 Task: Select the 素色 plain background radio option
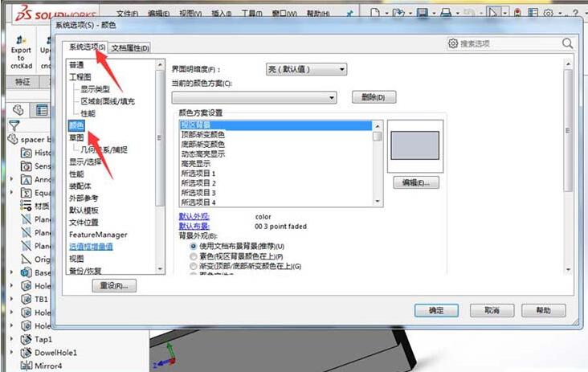[193, 256]
